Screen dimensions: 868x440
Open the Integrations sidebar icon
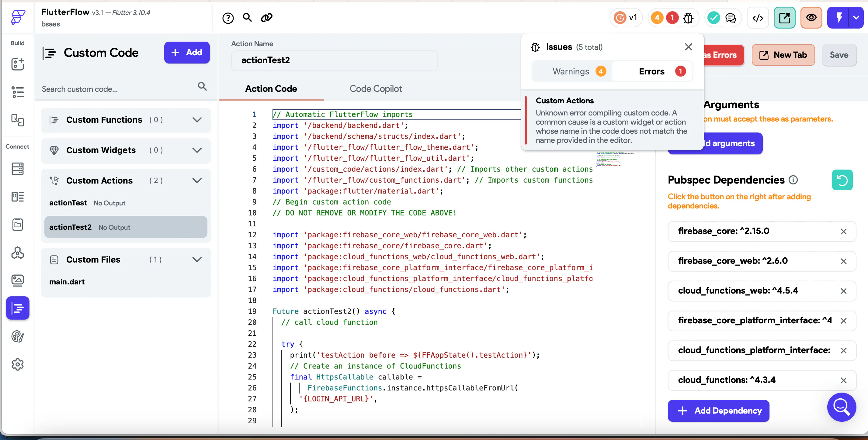18,253
